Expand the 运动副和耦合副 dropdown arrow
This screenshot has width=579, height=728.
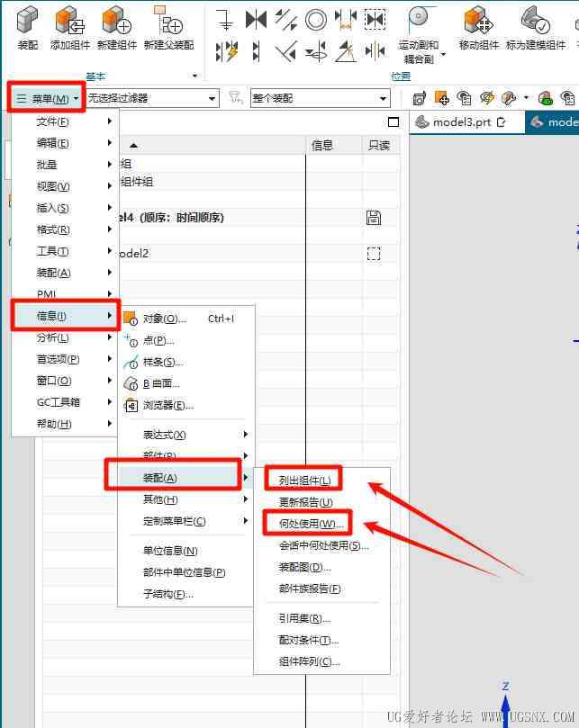click(443, 54)
